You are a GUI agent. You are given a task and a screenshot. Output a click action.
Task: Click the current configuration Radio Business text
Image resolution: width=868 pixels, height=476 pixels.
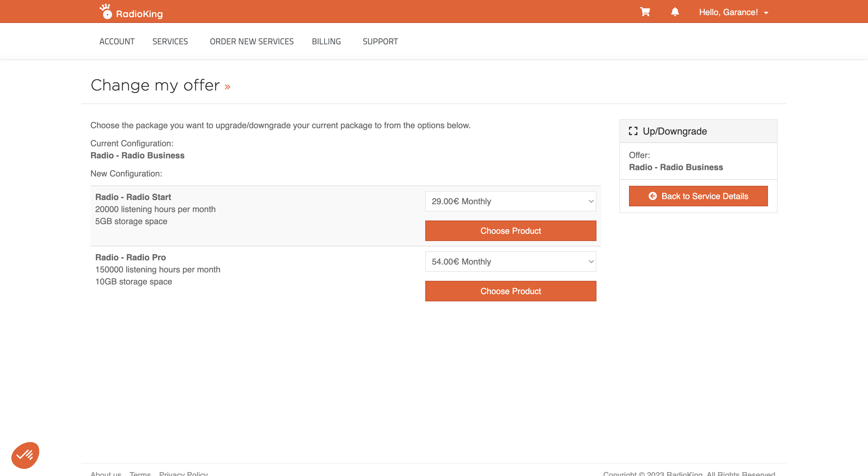click(x=137, y=156)
